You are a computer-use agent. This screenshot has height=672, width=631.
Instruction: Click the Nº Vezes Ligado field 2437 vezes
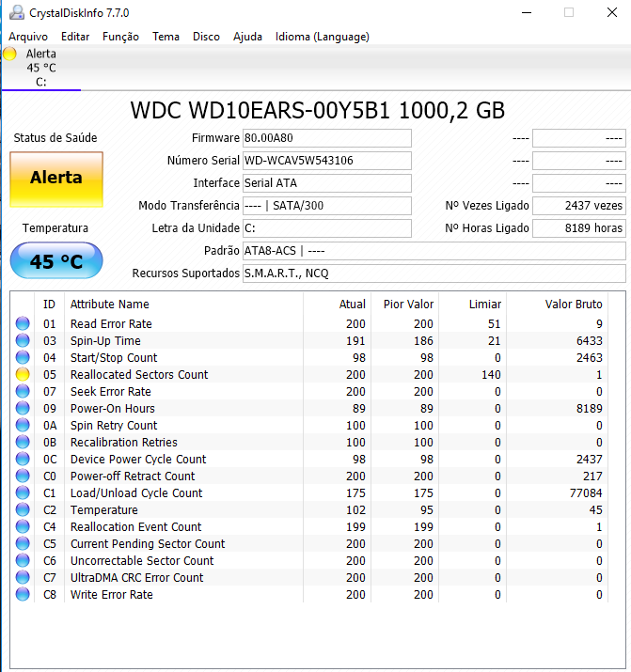point(579,206)
